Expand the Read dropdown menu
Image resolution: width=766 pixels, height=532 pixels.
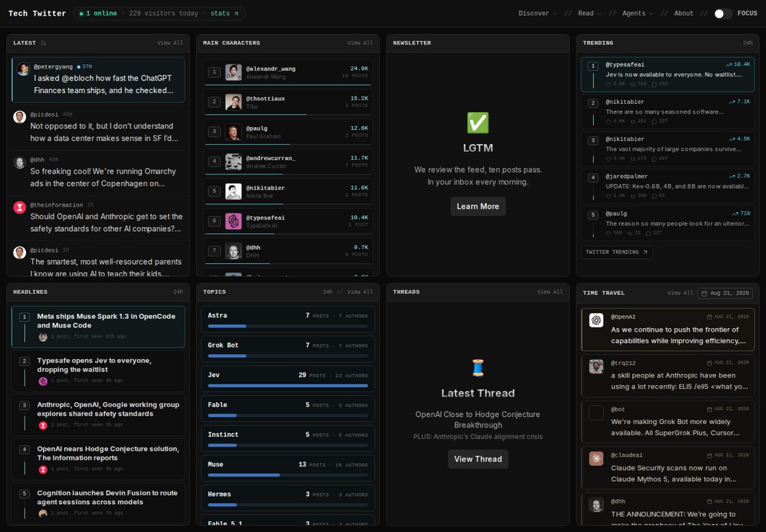point(589,14)
